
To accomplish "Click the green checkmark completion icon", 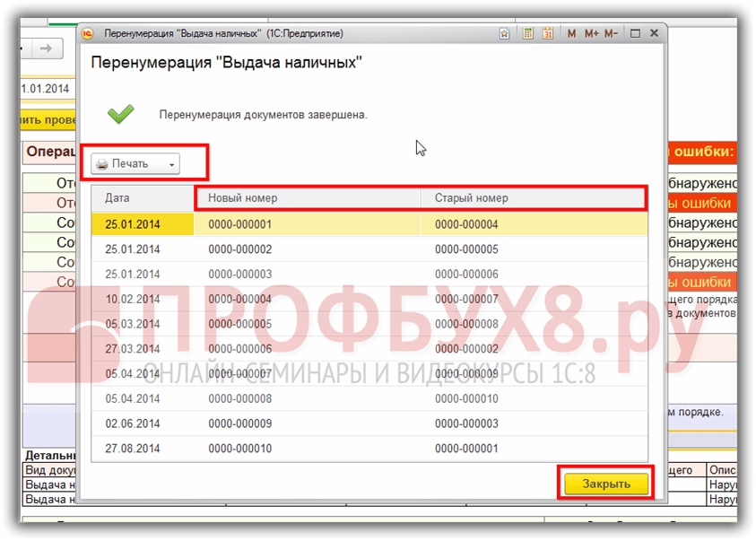I will tap(120, 114).
